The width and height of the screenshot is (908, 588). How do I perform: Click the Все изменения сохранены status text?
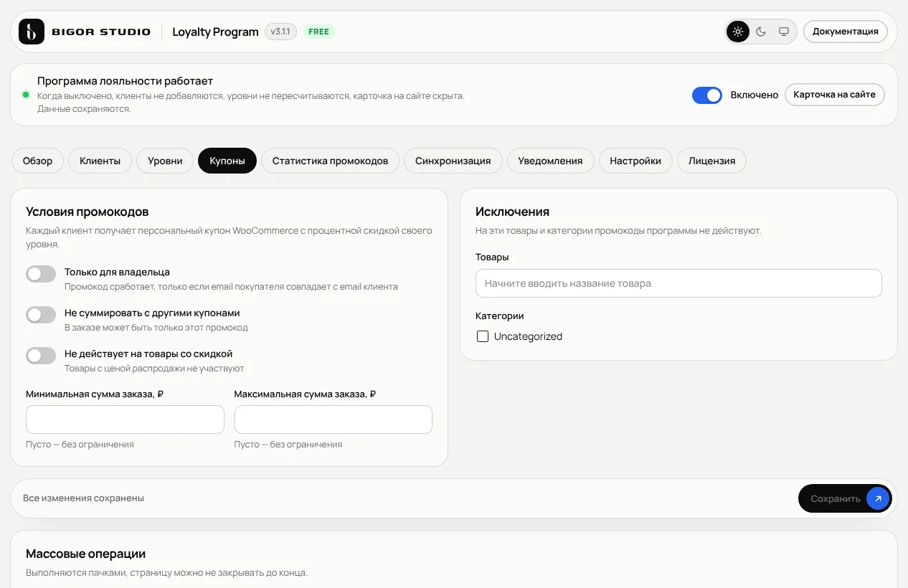tap(83, 498)
